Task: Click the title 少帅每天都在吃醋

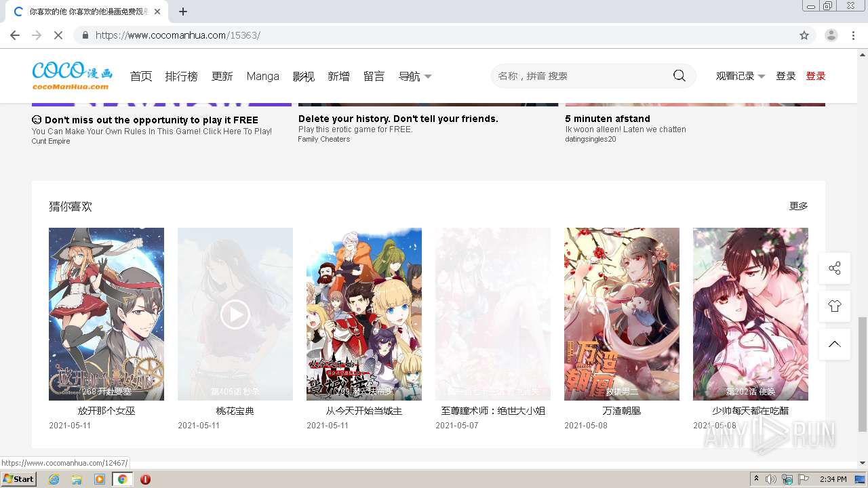Action: pos(751,411)
